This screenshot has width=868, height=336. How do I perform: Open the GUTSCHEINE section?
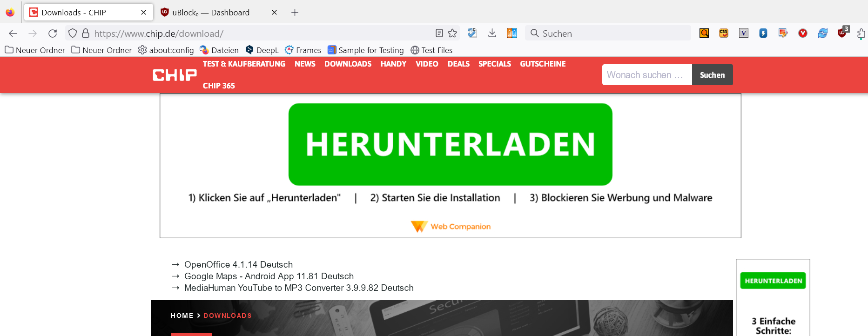(543, 64)
